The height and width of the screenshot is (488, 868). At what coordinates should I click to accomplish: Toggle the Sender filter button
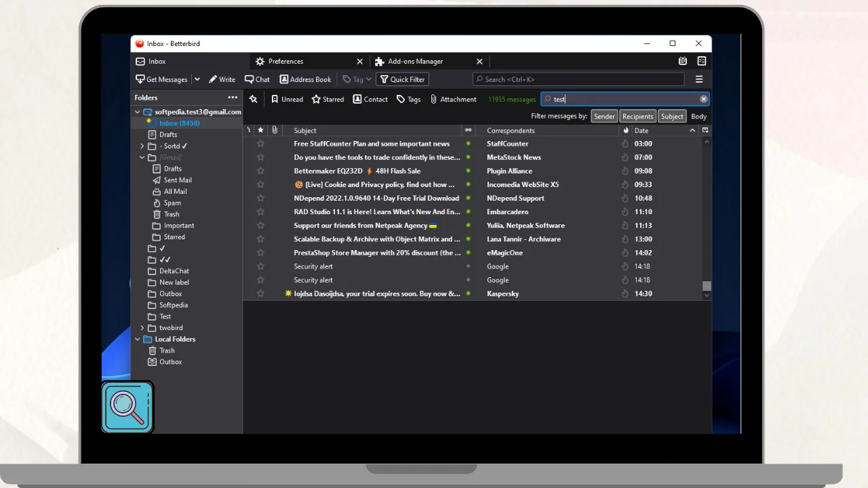(604, 117)
